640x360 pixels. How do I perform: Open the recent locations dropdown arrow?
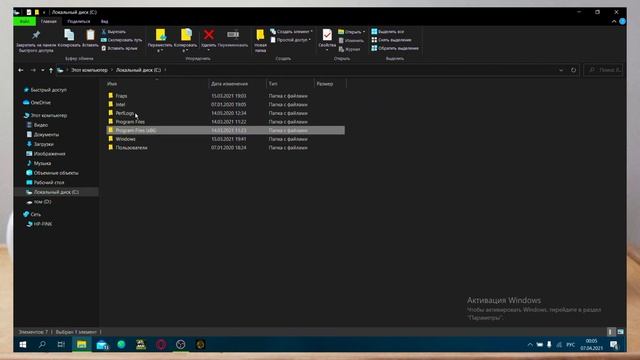click(x=42, y=70)
